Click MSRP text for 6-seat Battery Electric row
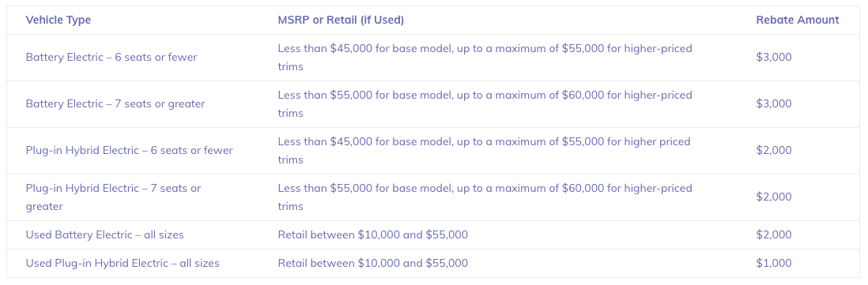Image resolution: width=868 pixels, height=285 pixels. 485,58
